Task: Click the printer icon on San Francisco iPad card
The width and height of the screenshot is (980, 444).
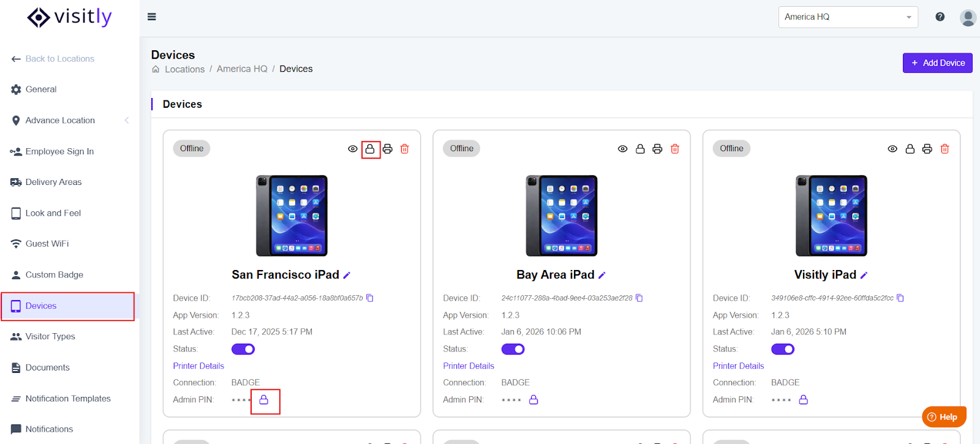Action: [388, 149]
